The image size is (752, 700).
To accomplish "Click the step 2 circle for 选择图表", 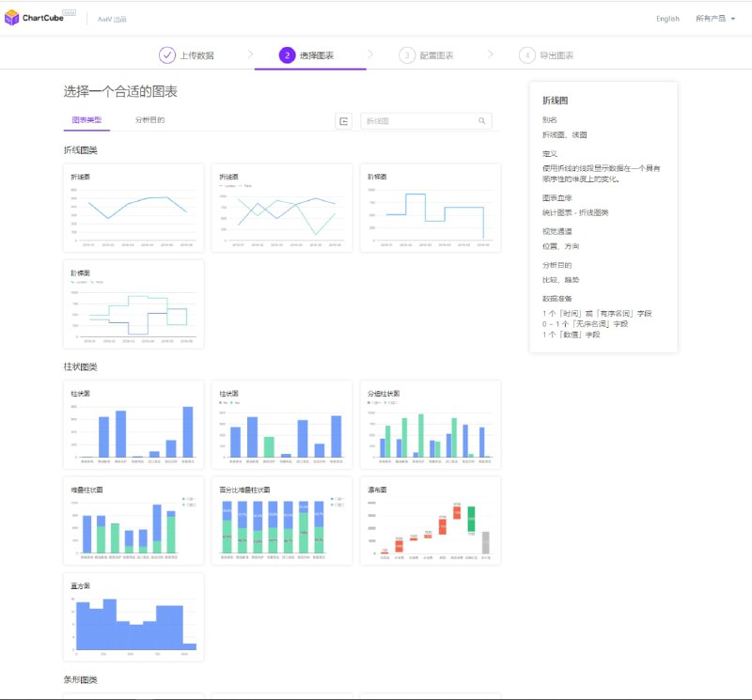I will (x=287, y=55).
